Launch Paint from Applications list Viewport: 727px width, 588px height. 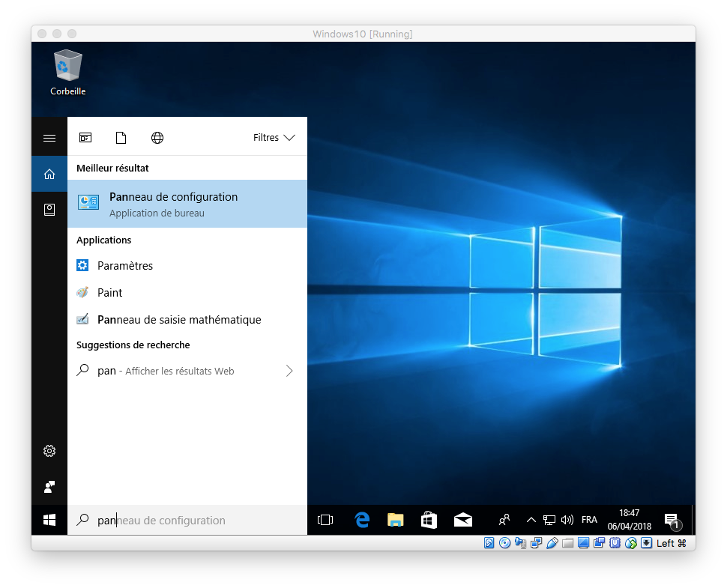pyautogui.click(x=187, y=293)
